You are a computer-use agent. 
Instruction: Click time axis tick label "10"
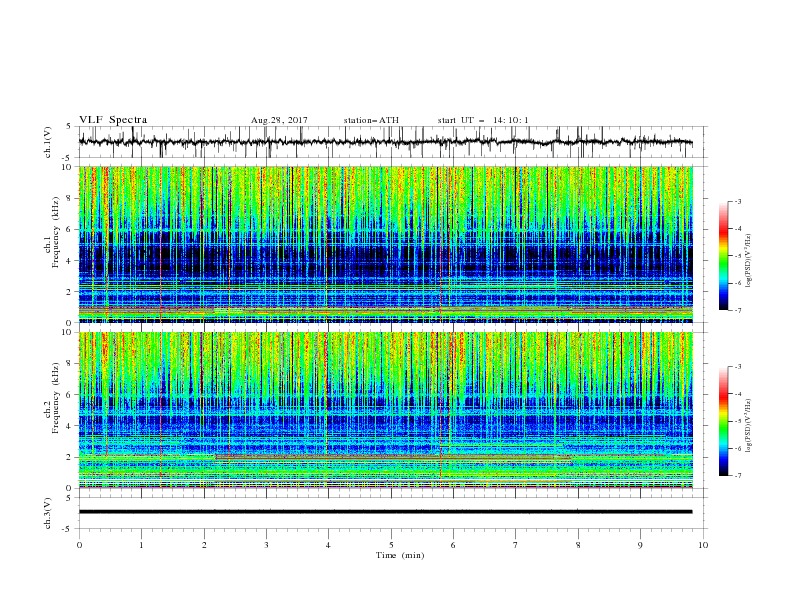coord(703,545)
